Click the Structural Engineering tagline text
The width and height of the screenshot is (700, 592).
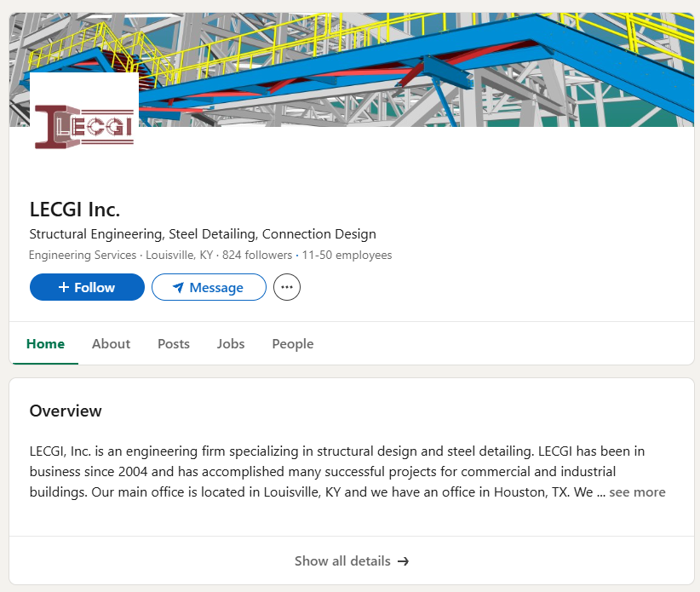coord(203,234)
